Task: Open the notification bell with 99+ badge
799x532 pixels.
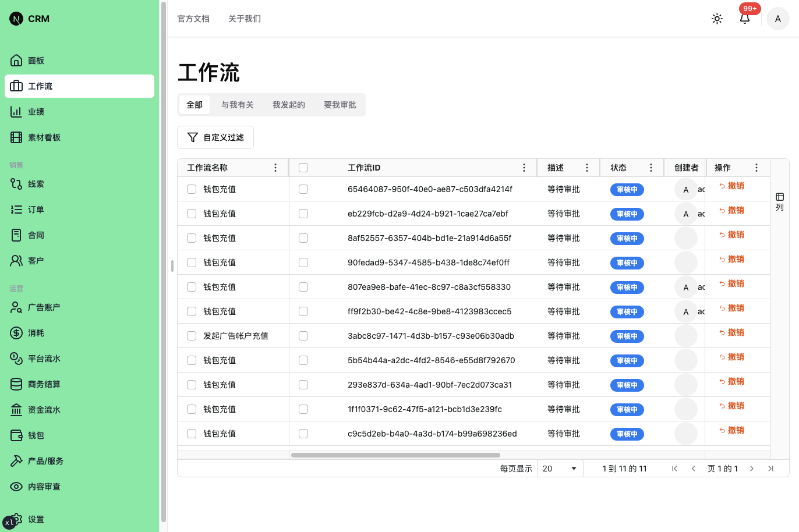Action: [745, 19]
